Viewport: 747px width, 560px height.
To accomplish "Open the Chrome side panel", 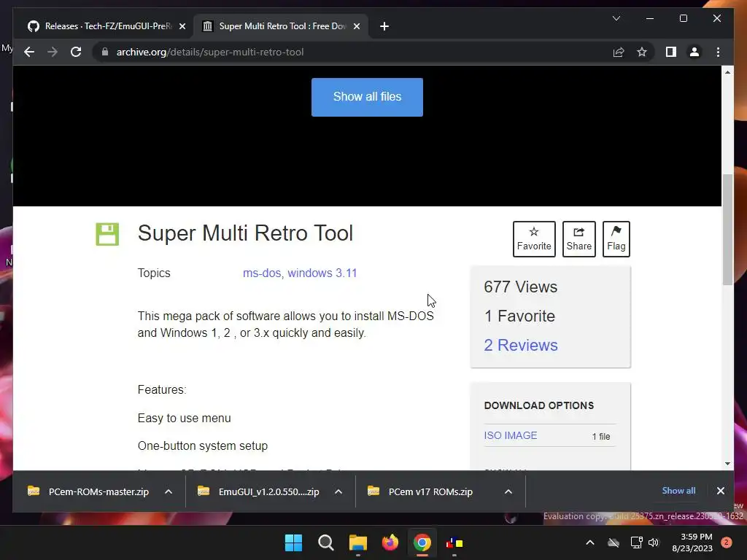I will (x=671, y=52).
